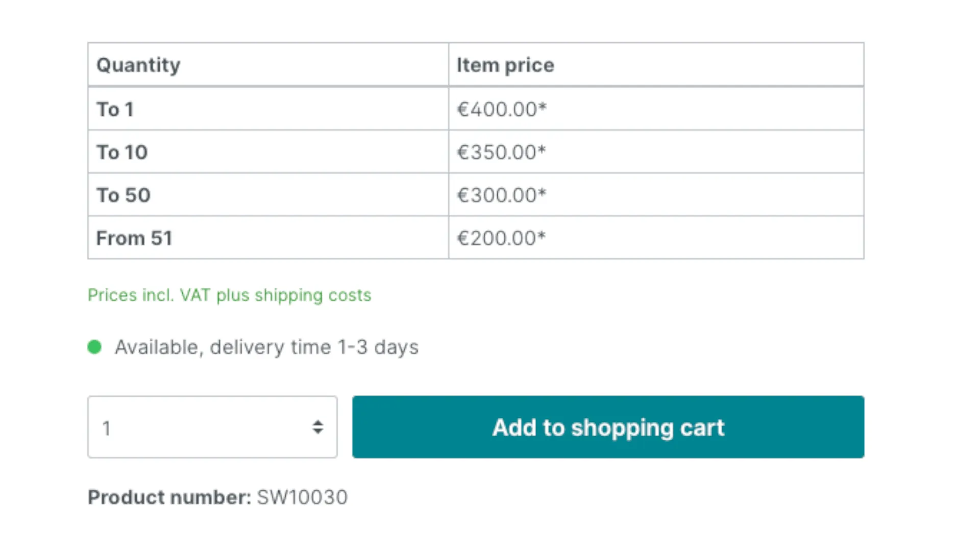The image size is (980, 551).
Task: Click the asterisk after €400.00
Action: [x=543, y=106]
